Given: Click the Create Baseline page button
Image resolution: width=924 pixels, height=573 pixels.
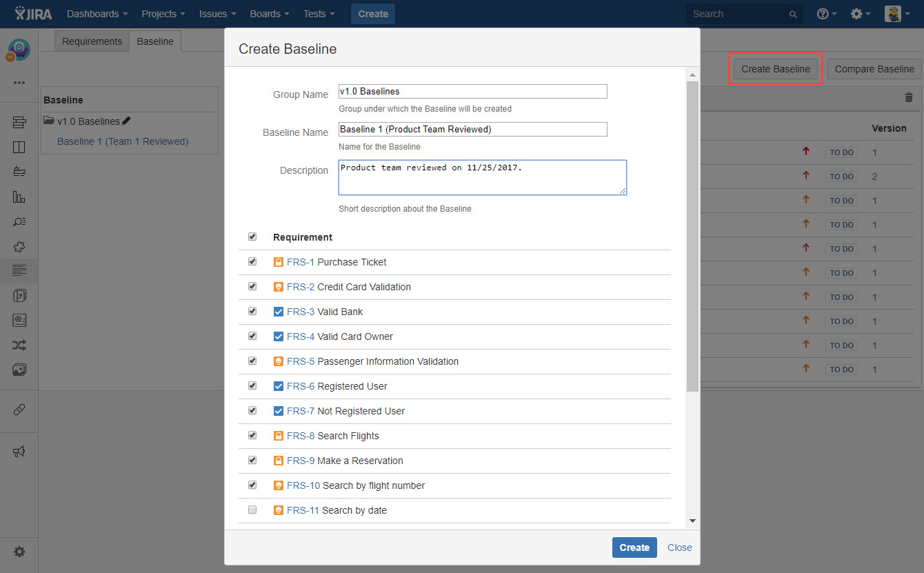Looking at the screenshot, I should coord(776,69).
